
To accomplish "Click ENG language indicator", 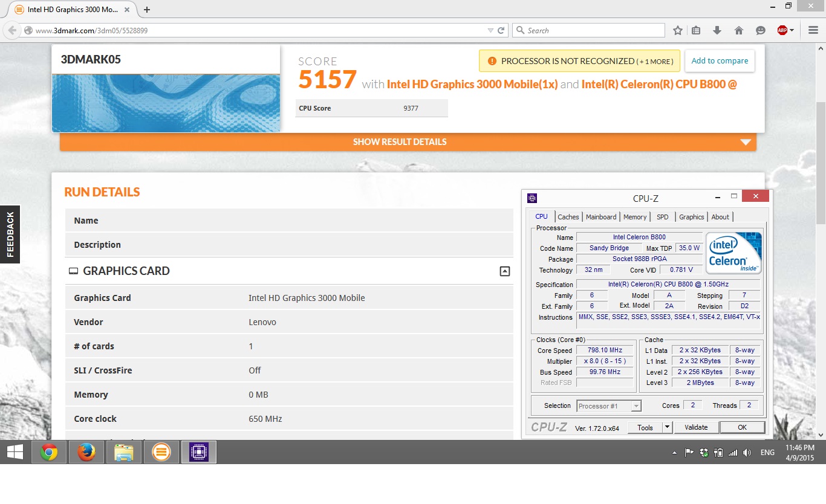I will pos(767,453).
